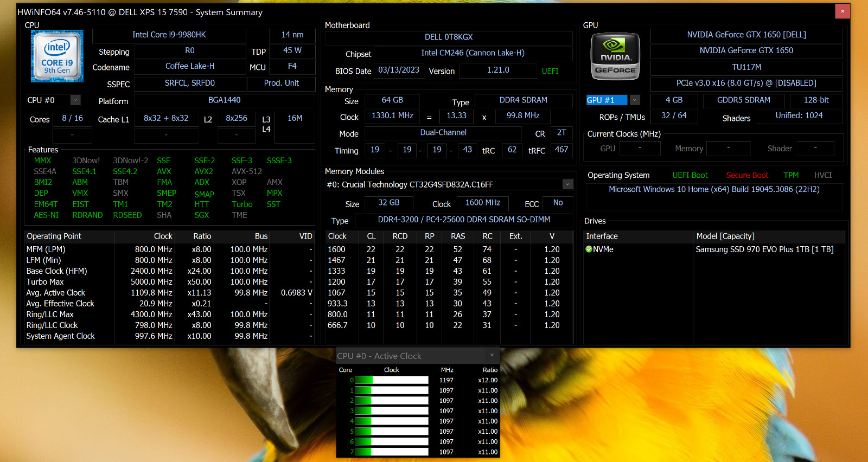Image resolution: width=868 pixels, height=462 pixels.
Task: Click the green NVMe status icon
Action: 589,249
